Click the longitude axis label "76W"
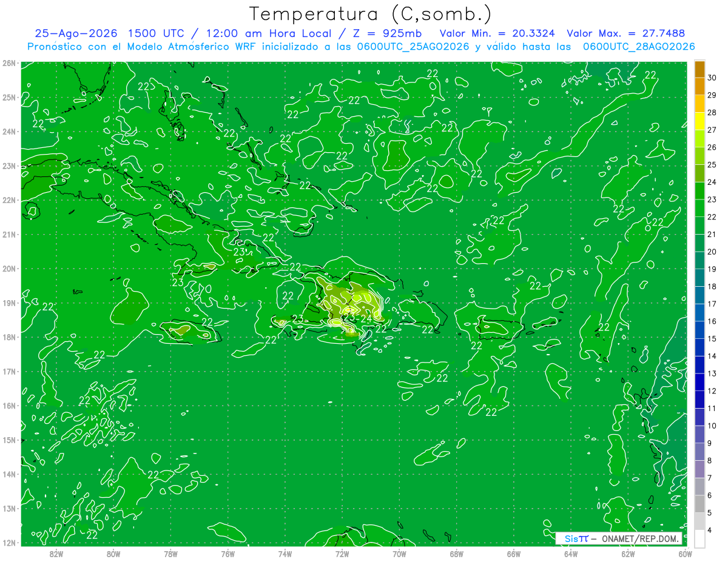Screen dimensions: 728x562 227,554
